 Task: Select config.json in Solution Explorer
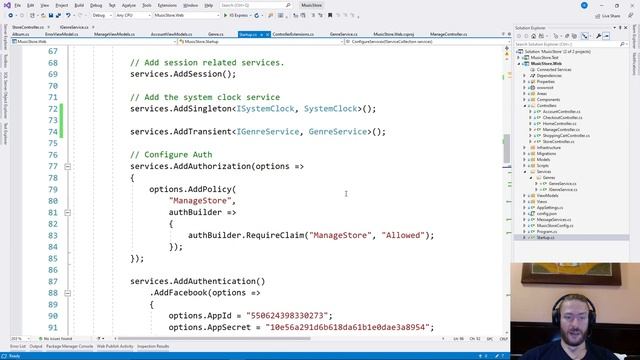(547, 214)
